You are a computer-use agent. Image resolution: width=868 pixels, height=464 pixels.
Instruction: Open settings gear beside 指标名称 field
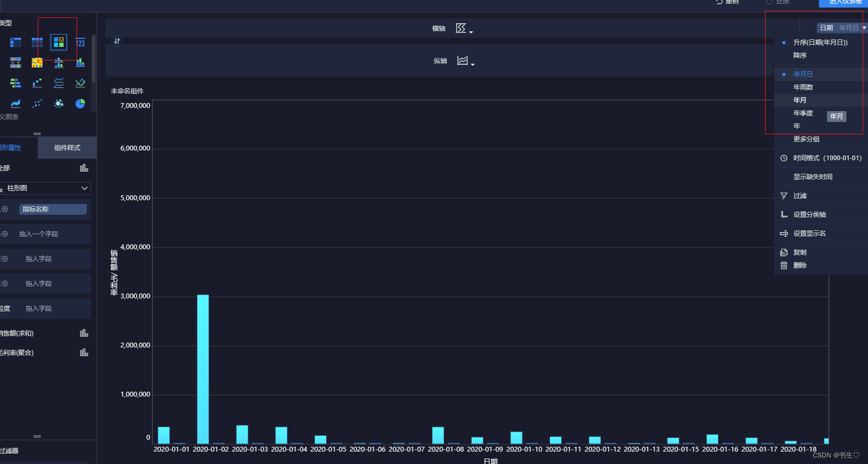click(x=5, y=209)
